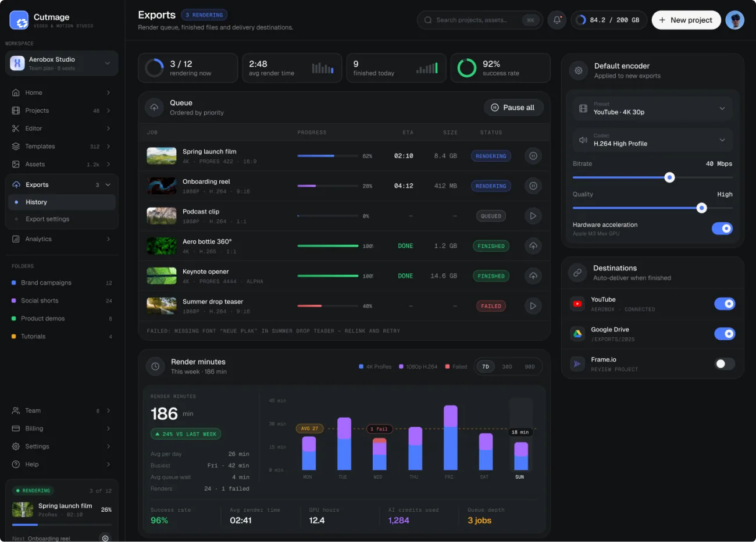Adjust the Bitrate slider handle

(x=669, y=177)
